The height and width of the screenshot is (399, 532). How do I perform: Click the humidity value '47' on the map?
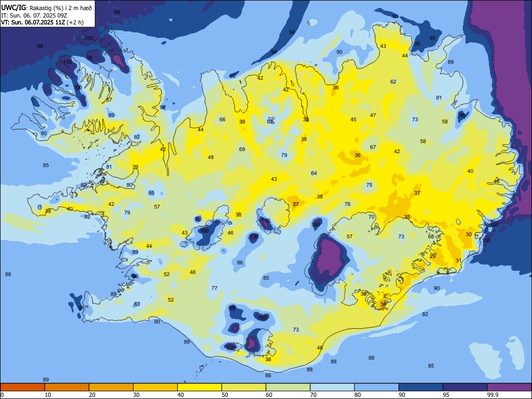click(373, 115)
